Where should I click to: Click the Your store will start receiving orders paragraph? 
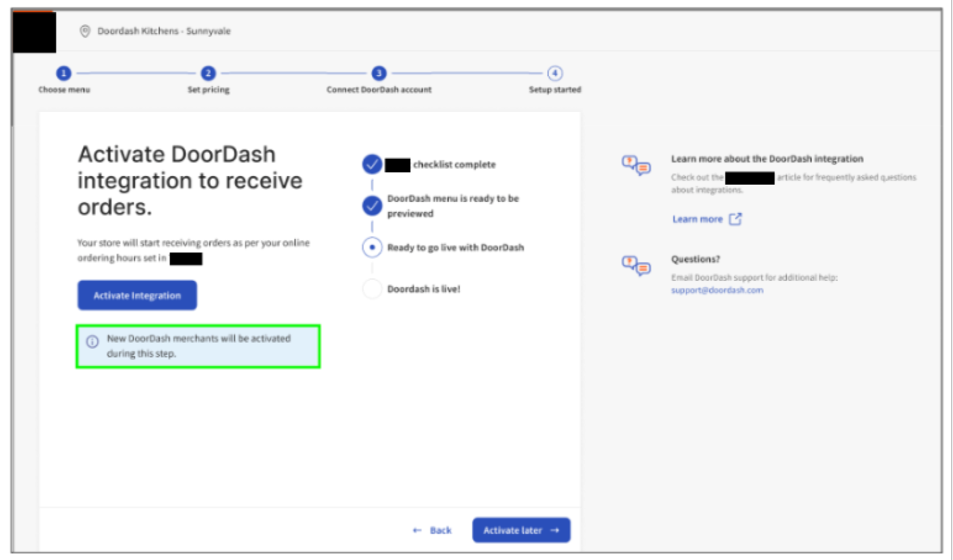pyautogui.click(x=193, y=250)
